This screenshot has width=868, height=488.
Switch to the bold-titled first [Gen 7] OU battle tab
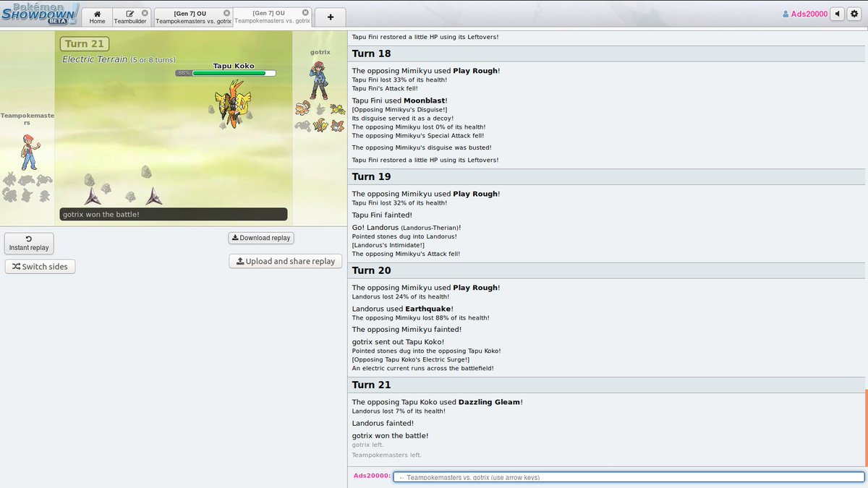194,17
